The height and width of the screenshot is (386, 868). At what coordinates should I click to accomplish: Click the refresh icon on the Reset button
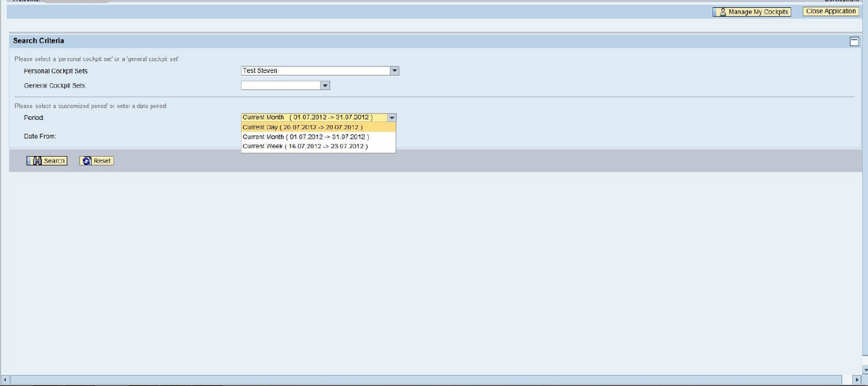tap(87, 160)
